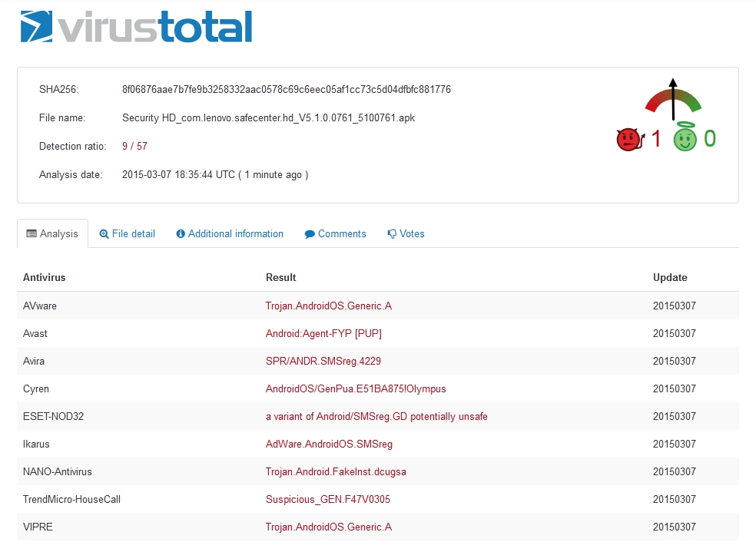
Task: Click the Avira antivirus name
Action: coord(34,362)
